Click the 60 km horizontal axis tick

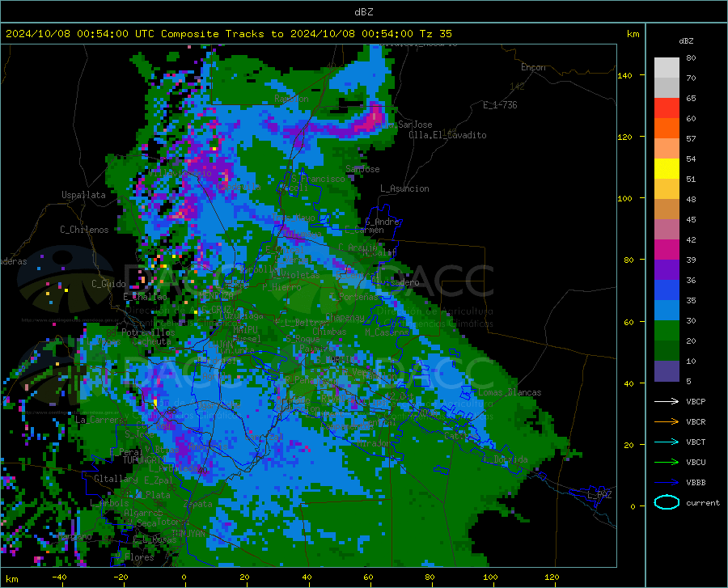(368, 577)
